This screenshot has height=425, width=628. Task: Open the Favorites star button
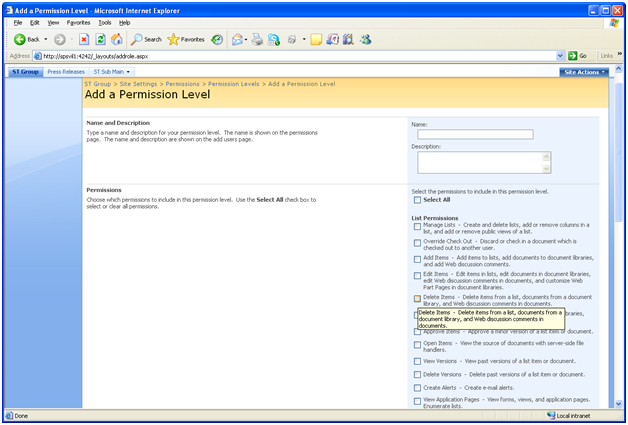[x=186, y=39]
